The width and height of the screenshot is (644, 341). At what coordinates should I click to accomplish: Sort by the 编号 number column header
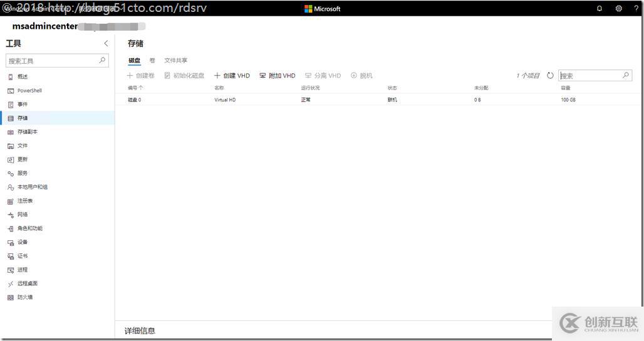click(135, 88)
